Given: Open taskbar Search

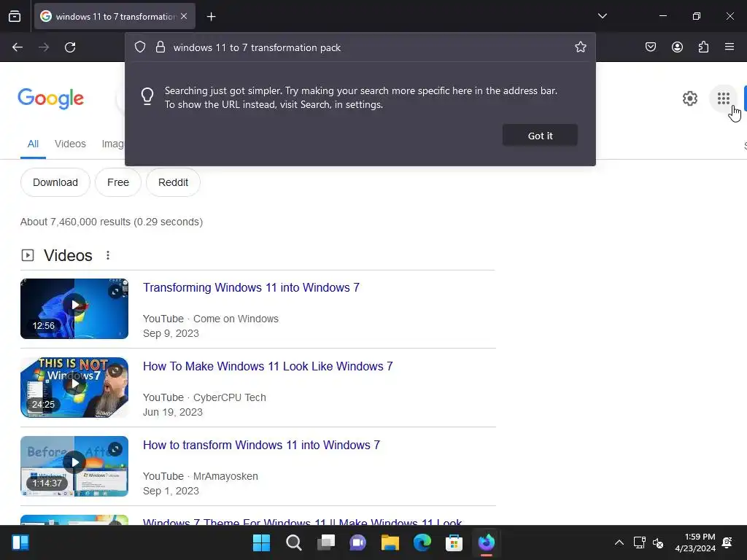Looking at the screenshot, I should click(293, 542).
